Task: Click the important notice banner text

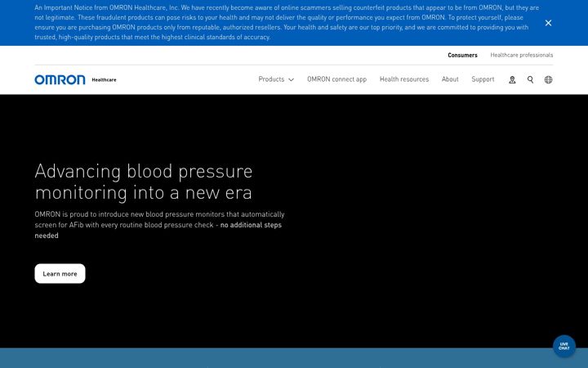Action: pos(287,22)
